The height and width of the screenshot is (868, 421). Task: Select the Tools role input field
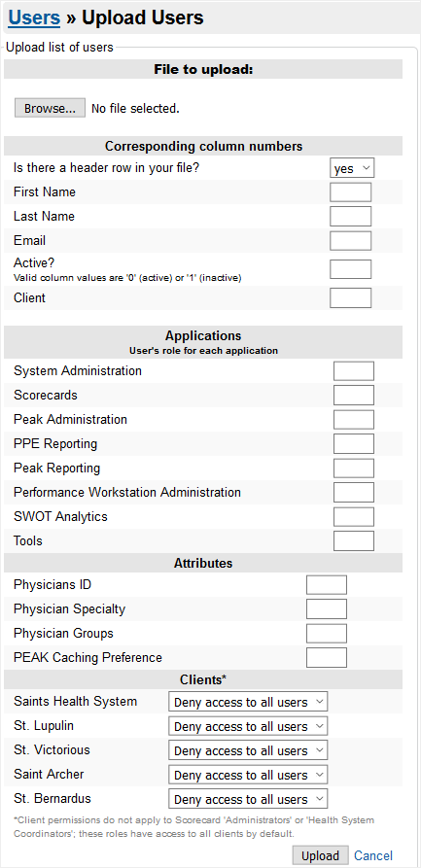point(354,540)
